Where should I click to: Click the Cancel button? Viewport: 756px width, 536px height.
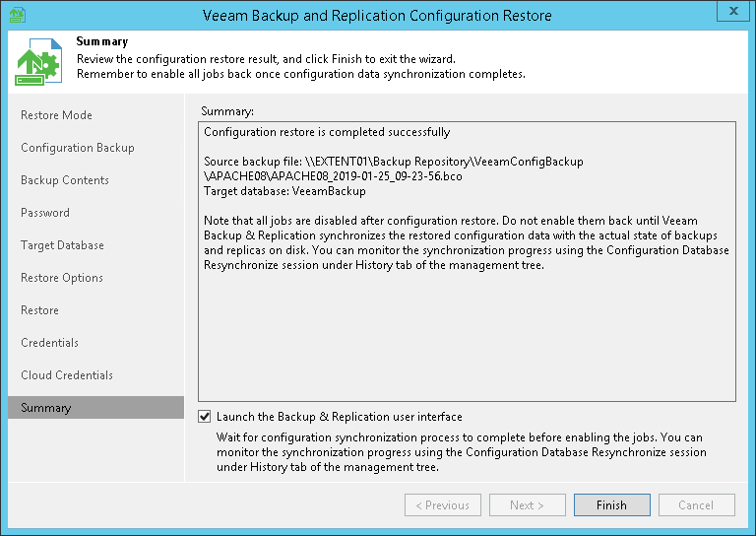click(x=696, y=505)
